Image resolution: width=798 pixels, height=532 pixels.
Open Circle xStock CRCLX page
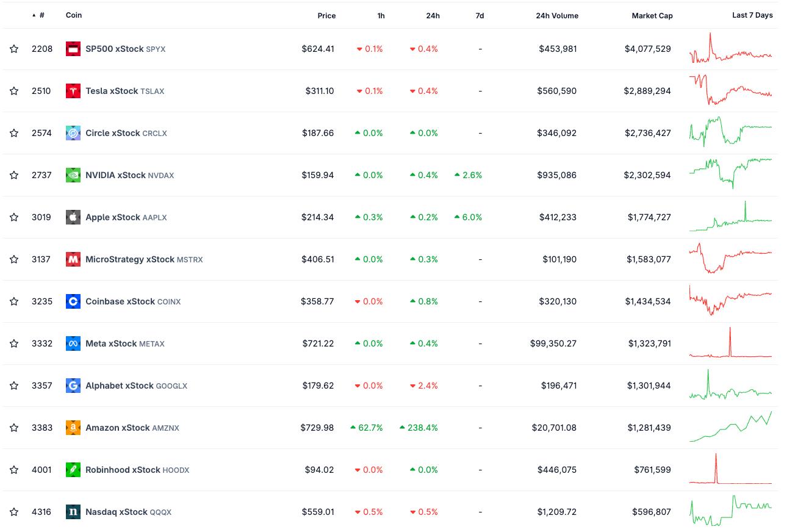click(126, 133)
